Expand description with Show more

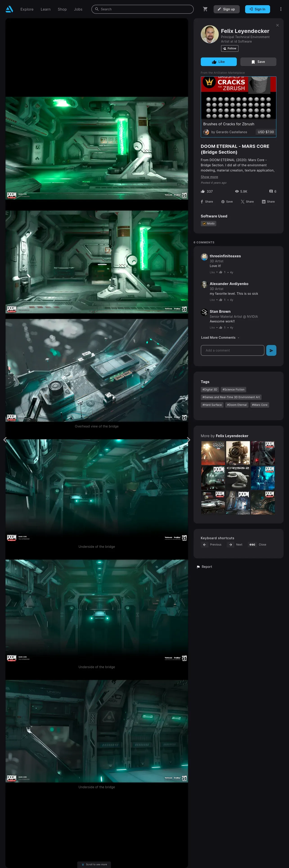tap(209, 177)
